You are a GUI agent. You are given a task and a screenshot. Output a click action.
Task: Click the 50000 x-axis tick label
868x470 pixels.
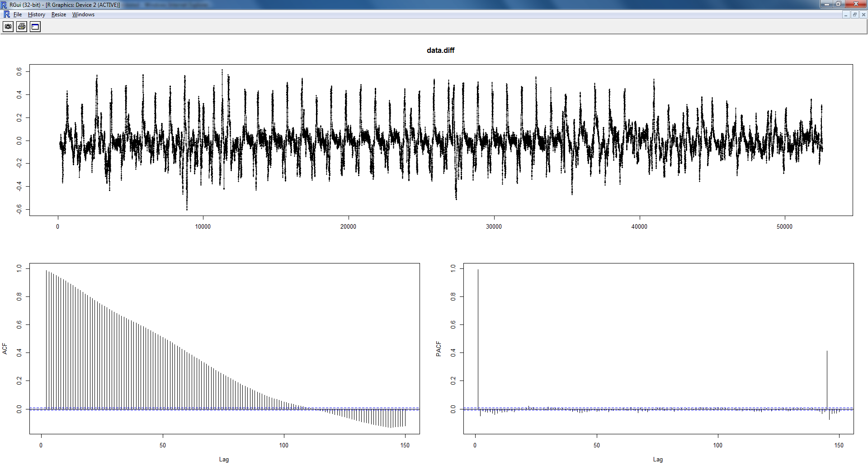pyautogui.click(x=784, y=226)
